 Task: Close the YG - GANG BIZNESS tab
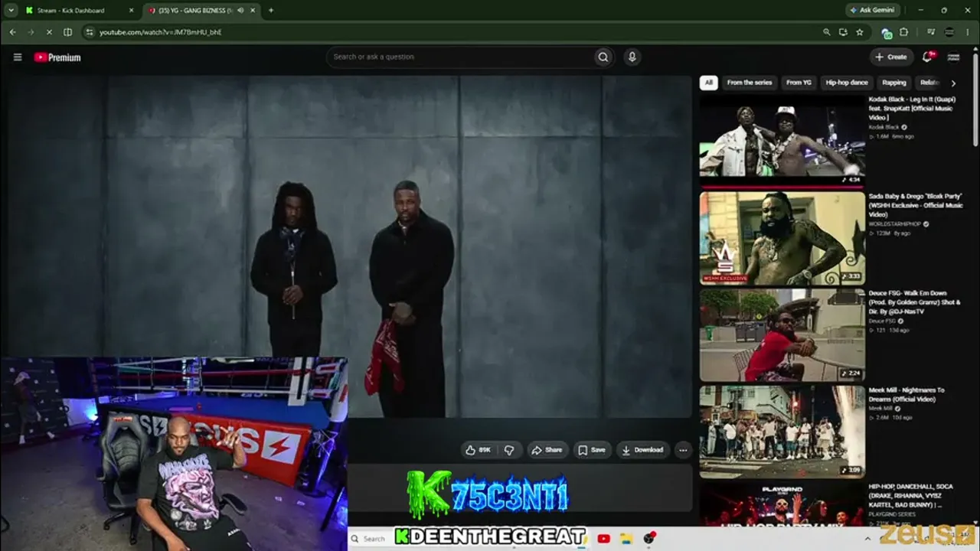click(x=252, y=11)
